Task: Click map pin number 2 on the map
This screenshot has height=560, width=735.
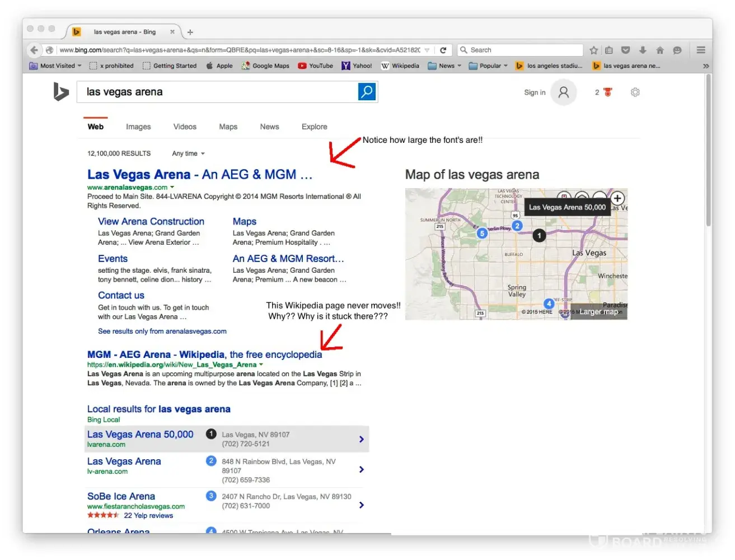Action: pos(517,226)
